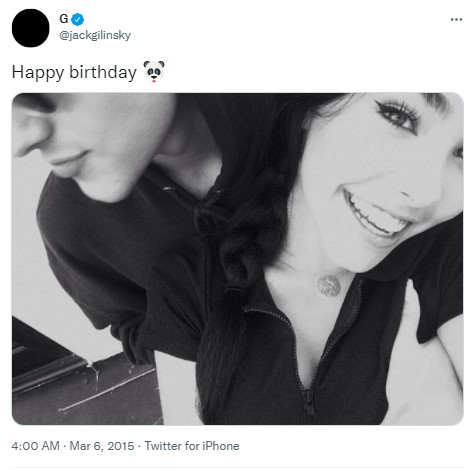The image size is (468, 471).
Task: Open the Twitter for iPhone source link
Action: (x=192, y=446)
